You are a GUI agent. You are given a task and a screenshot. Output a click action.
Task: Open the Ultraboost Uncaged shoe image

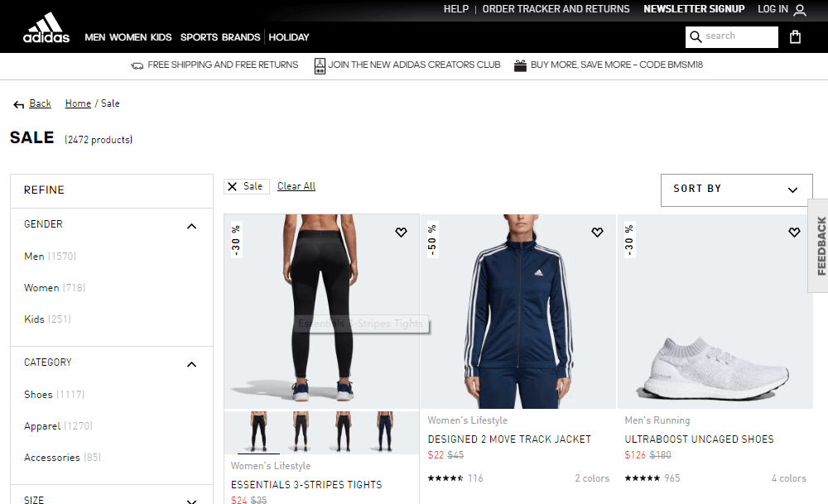pos(715,311)
